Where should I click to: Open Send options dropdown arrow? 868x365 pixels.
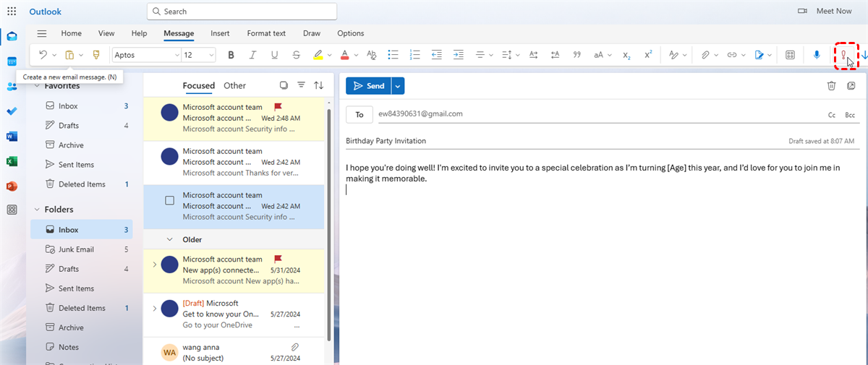pyautogui.click(x=398, y=86)
